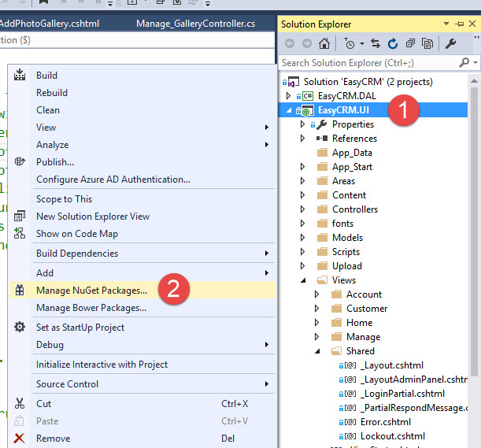Click the pin auto-hide icon in Solution Explorer
481x448 pixels.
(x=459, y=24)
